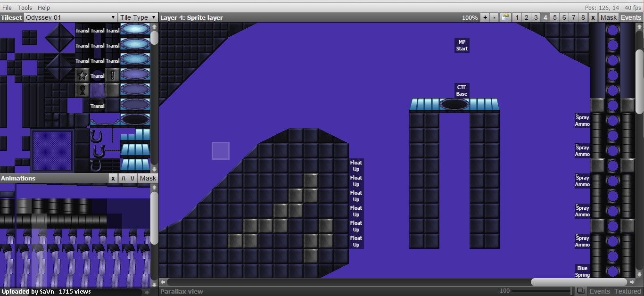Open the layer properties icon
The height and width of the screenshot is (296, 644).
[505, 17]
